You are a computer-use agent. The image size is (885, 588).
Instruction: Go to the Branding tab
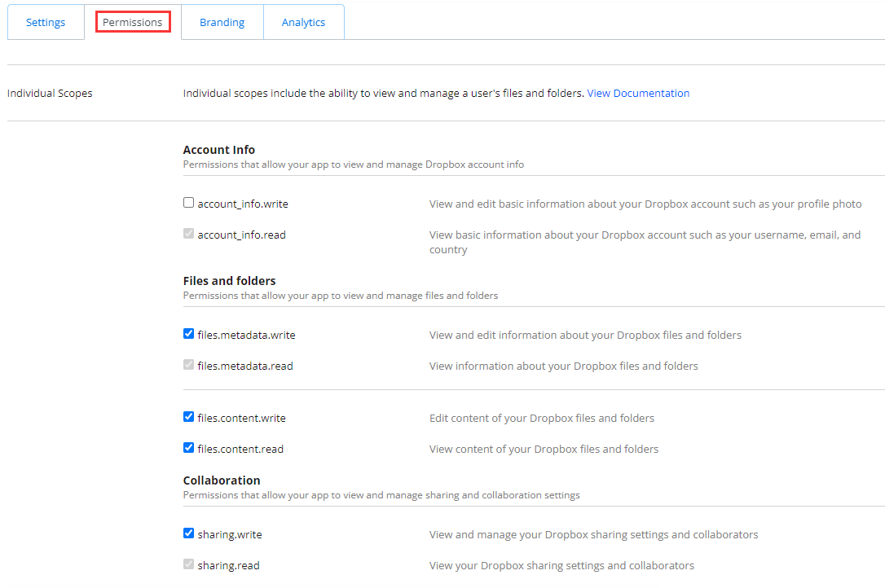point(222,22)
